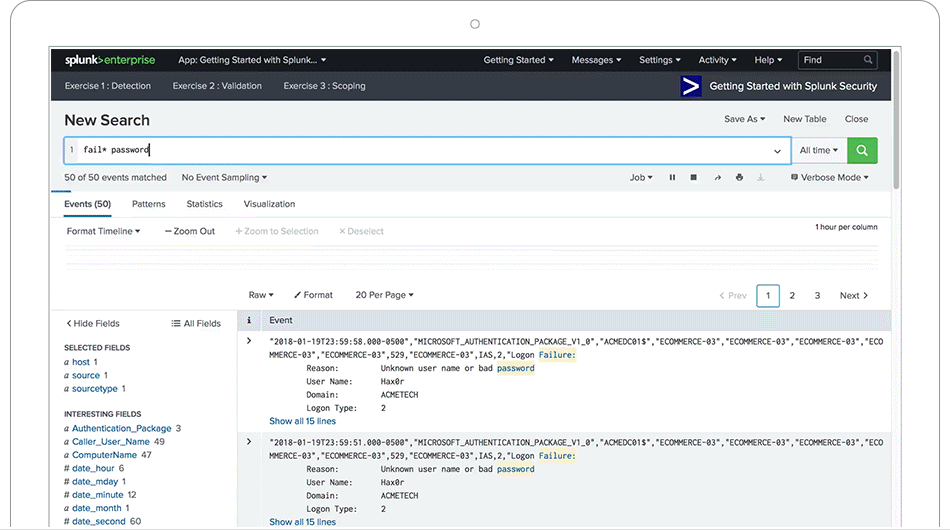Open the 20 Per Page dropdown
The width and height of the screenshot is (950, 530).
pyautogui.click(x=384, y=295)
